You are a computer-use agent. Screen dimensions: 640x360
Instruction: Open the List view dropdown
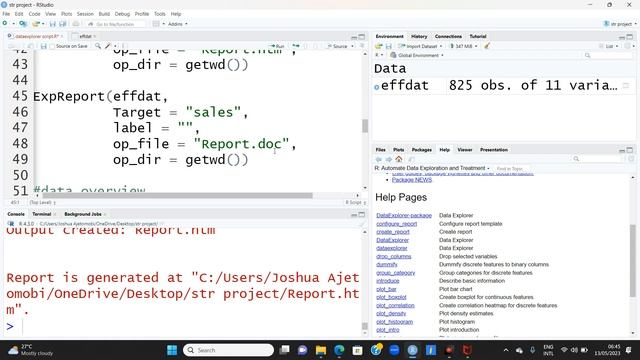(x=609, y=46)
